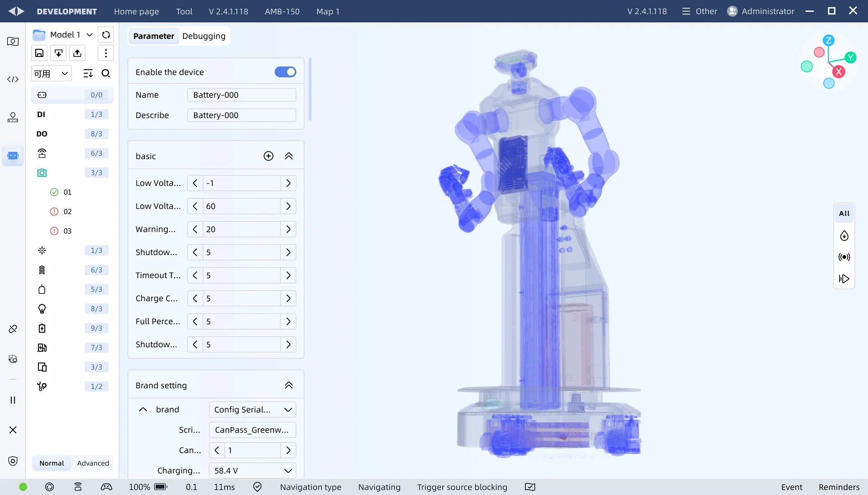This screenshot has width=868, height=495.
Task: Click the game controller status icon
Action: [x=106, y=487]
